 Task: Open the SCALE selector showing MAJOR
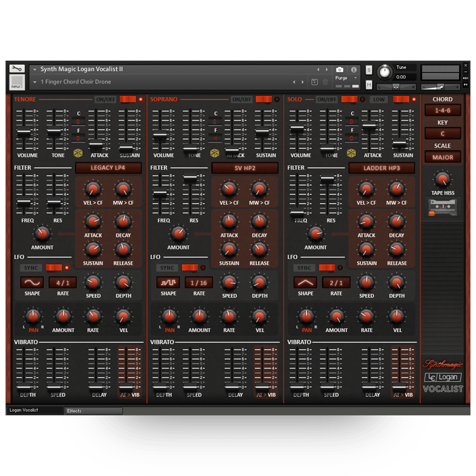click(x=442, y=157)
